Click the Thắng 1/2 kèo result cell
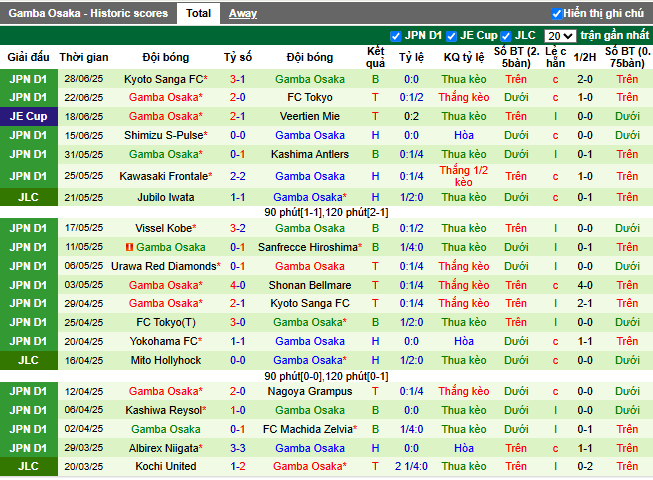653x480 pixels. tap(464, 176)
